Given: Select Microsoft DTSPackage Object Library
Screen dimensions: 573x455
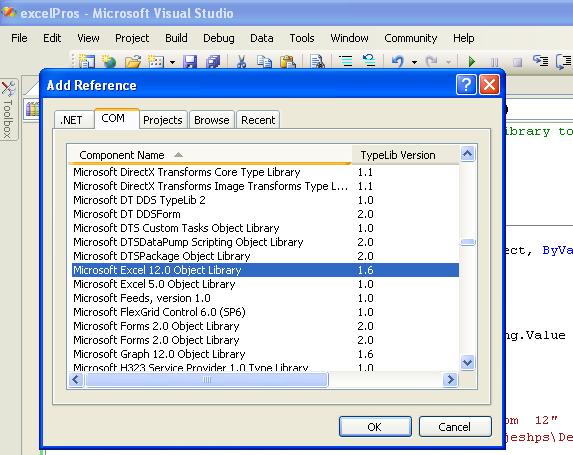Looking at the screenshot, I should [265, 256].
